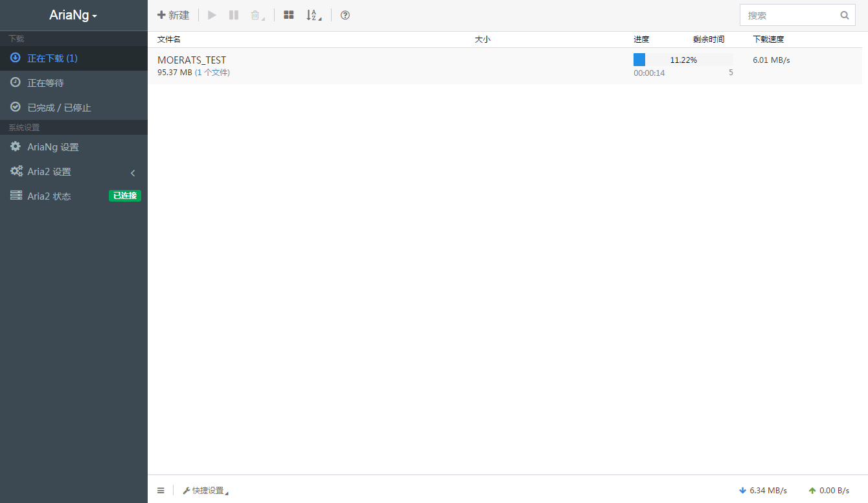The width and height of the screenshot is (868, 503).
Task: Click the 00:00:14 remaining time value
Action: (x=649, y=73)
